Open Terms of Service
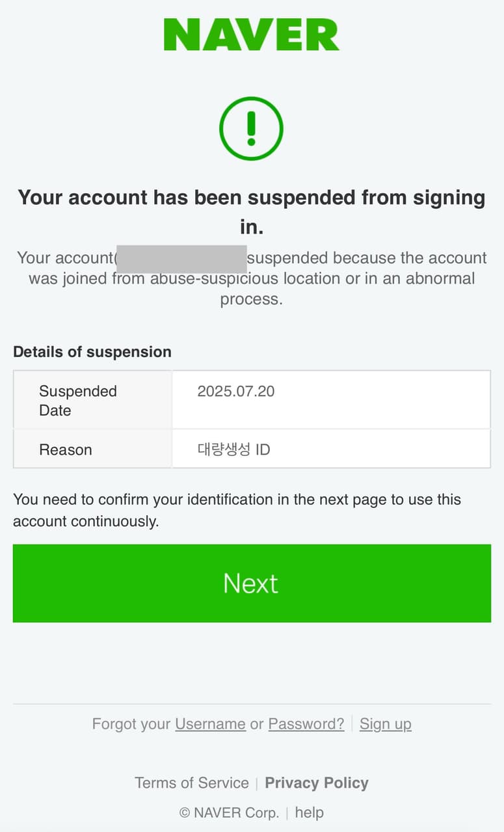Image resolution: width=504 pixels, height=832 pixels. tap(192, 783)
